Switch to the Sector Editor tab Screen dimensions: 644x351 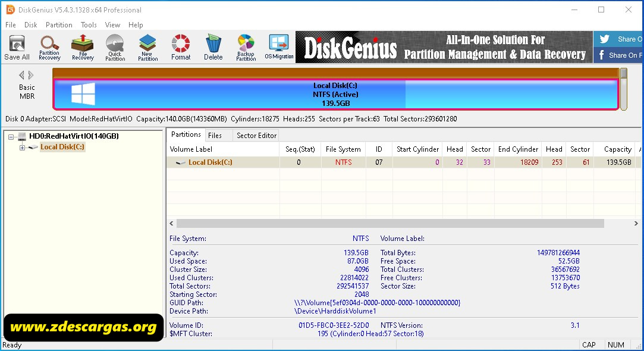pyautogui.click(x=256, y=135)
